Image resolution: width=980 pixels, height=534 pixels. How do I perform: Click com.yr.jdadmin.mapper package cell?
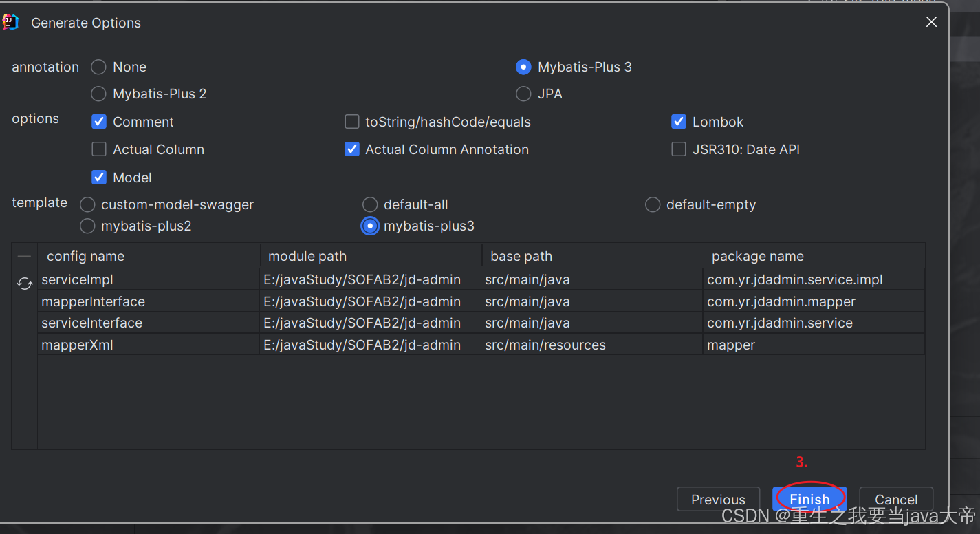click(x=814, y=301)
